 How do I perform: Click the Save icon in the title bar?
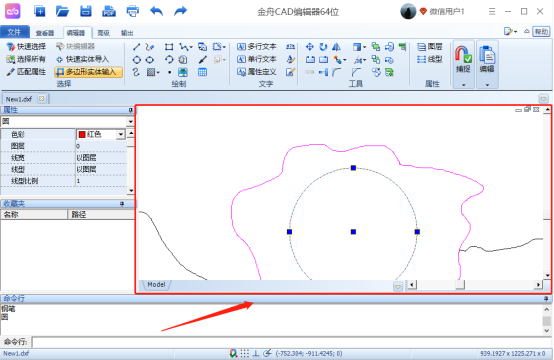(86, 11)
